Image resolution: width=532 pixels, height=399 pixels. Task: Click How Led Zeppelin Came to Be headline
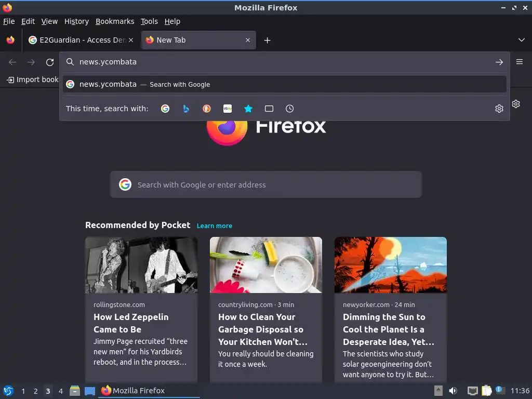click(x=131, y=323)
